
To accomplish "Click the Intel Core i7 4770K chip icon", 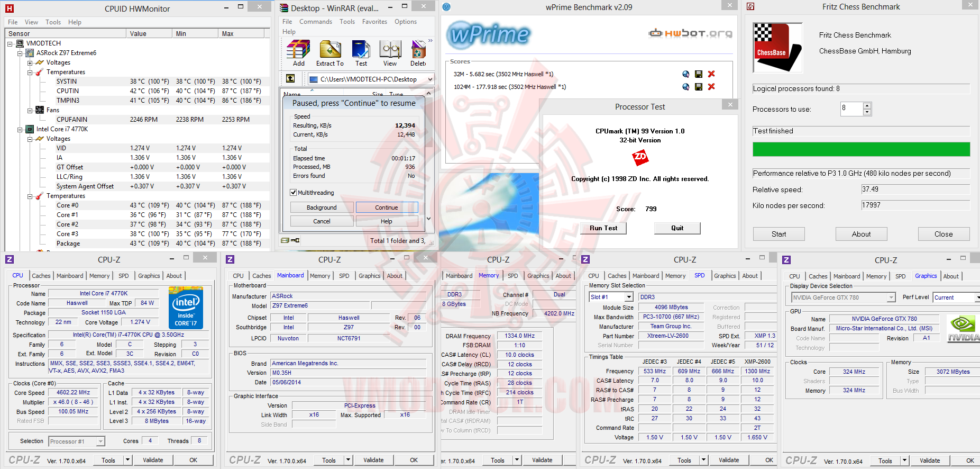I will pyautogui.click(x=30, y=129).
